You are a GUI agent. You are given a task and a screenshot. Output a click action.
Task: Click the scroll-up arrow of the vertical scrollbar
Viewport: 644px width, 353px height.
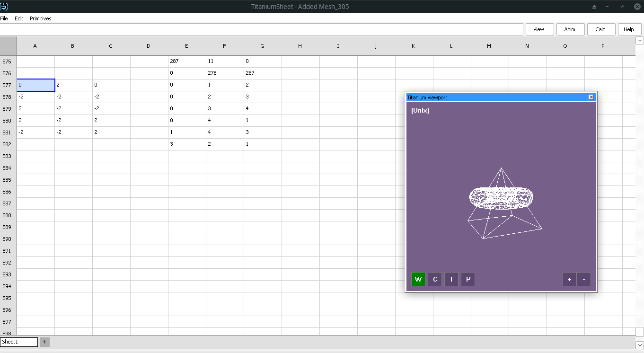(640, 41)
